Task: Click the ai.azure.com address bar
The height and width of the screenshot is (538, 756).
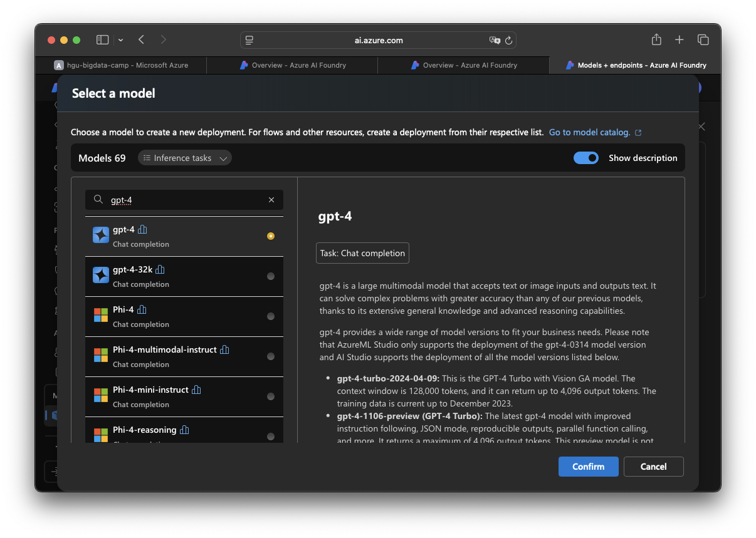Action: [378, 40]
